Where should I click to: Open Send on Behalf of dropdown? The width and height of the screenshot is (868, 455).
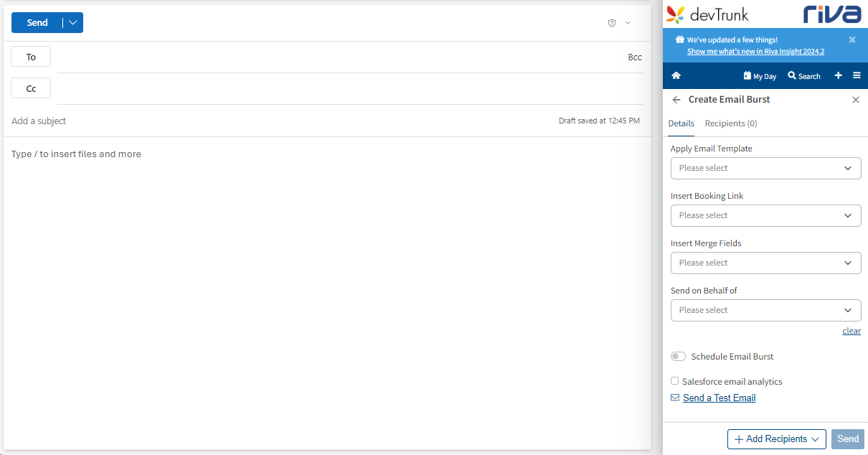[765, 310]
